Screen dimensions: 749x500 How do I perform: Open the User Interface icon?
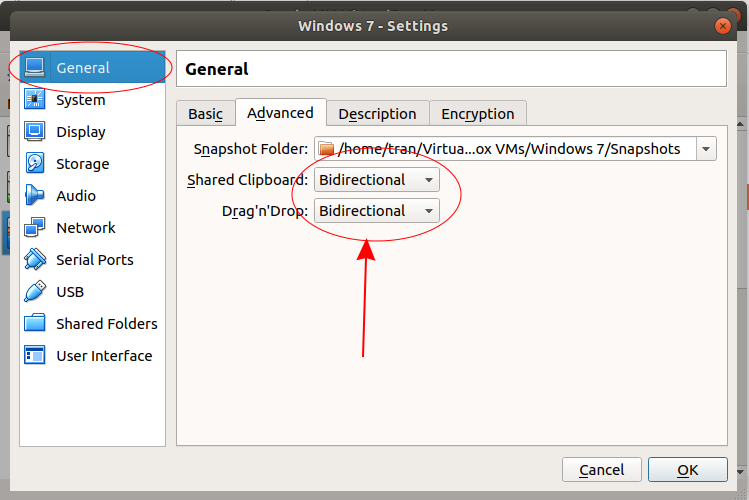tap(35, 355)
